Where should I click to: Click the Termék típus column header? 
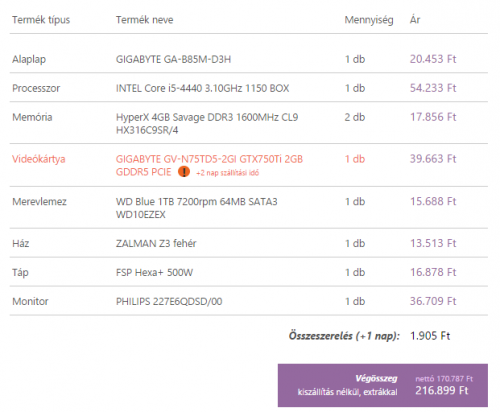click(41, 20)
